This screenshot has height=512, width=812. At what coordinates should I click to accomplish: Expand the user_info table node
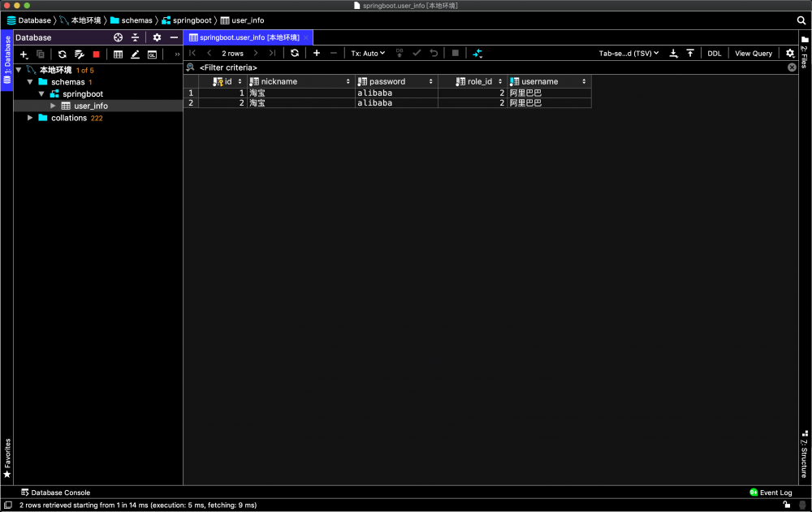click(x=53, y=106)
